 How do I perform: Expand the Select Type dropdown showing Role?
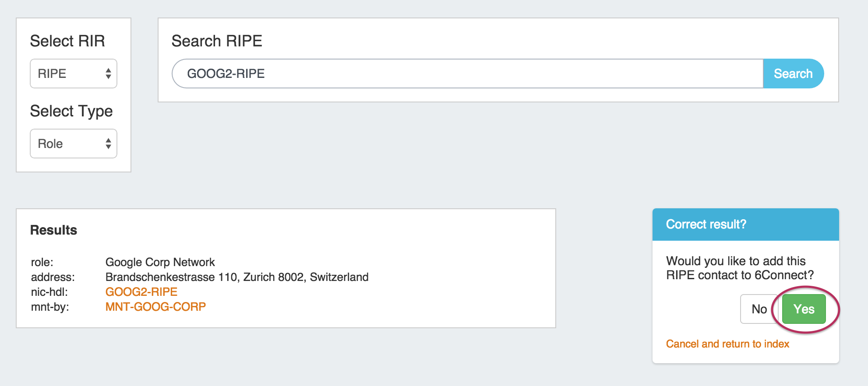(74, 144)
